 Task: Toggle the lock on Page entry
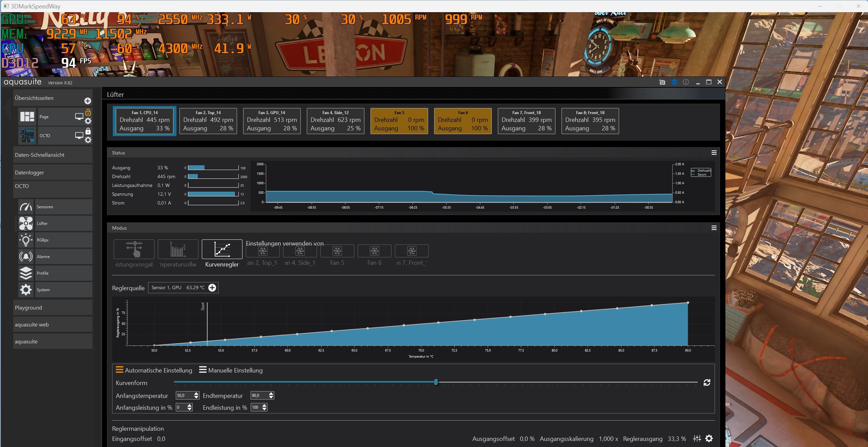click(x=88, y=112)
